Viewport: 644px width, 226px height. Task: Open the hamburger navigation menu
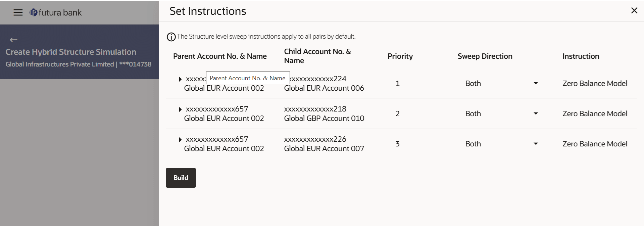[x=18, y=12]
